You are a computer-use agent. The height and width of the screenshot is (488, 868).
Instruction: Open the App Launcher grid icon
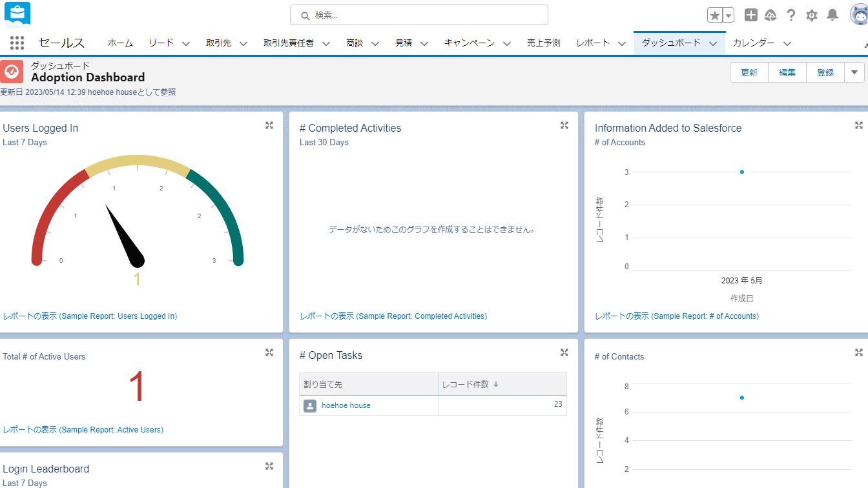point(17,43)
